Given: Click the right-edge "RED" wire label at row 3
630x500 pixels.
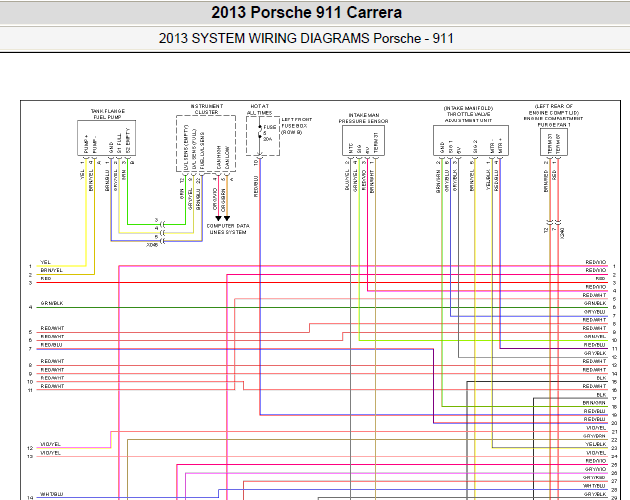Looking at the screenshot, I should [600, 279].
